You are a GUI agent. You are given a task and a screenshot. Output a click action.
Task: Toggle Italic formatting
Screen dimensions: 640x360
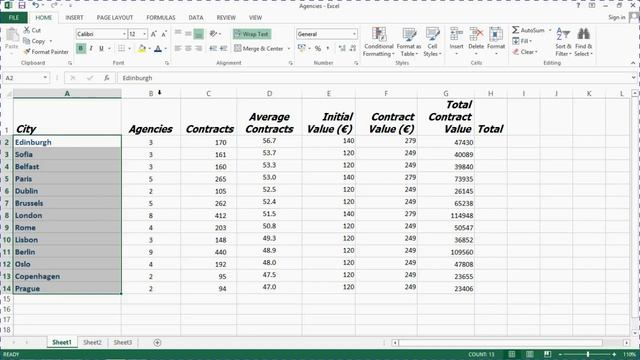pyautogui.click(x=91, y=49)
